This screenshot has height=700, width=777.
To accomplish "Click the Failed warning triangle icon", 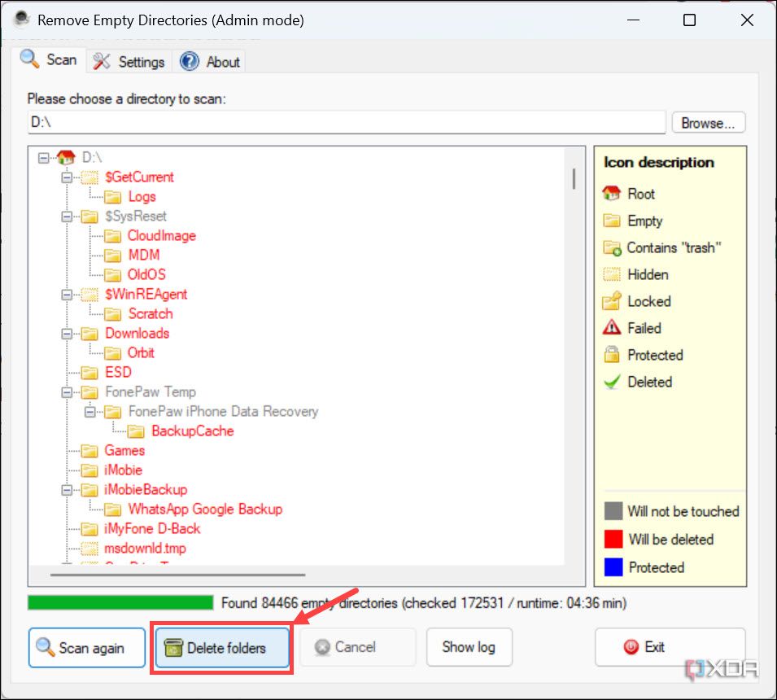I will (612, 327).
